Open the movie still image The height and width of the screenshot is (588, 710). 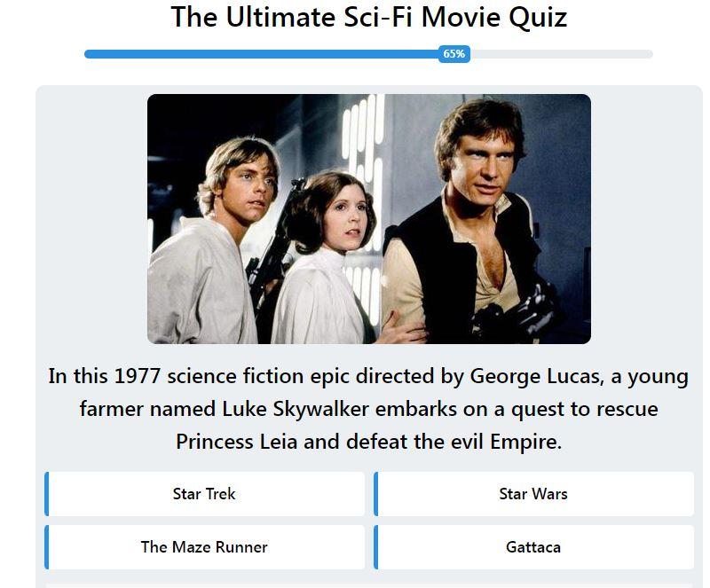point(369,219)
